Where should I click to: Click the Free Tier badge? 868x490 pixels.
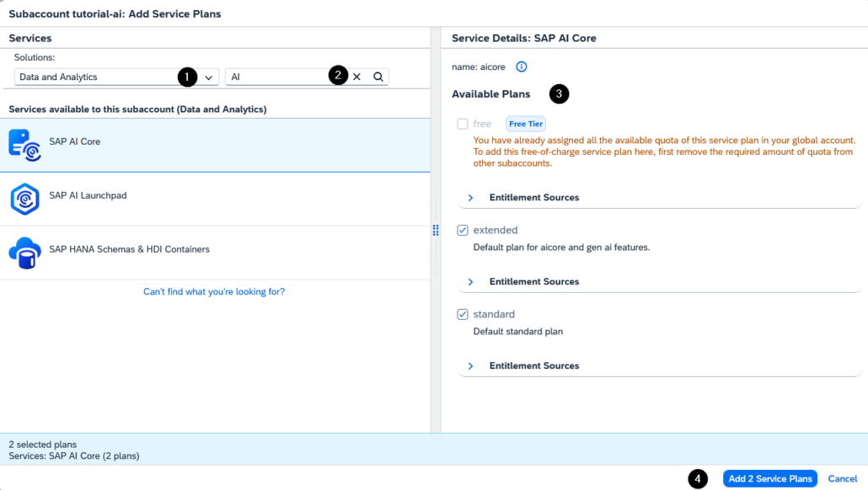(x=526, y=124)
